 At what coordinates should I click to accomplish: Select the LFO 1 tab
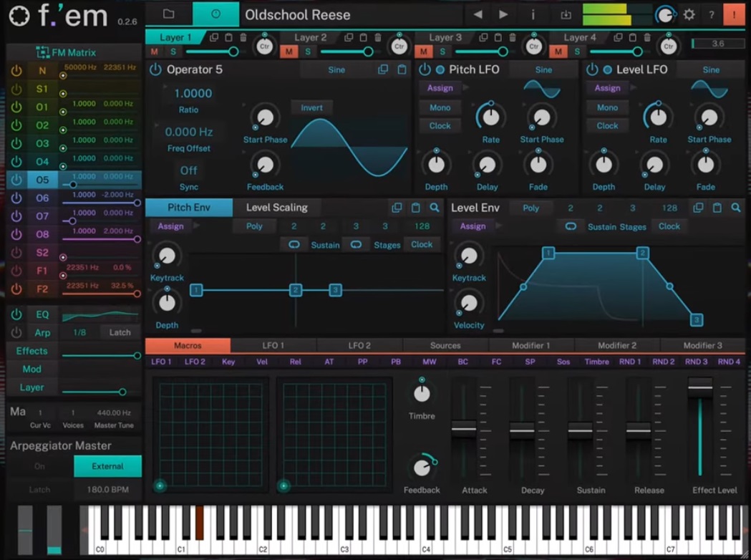[273, 345]
